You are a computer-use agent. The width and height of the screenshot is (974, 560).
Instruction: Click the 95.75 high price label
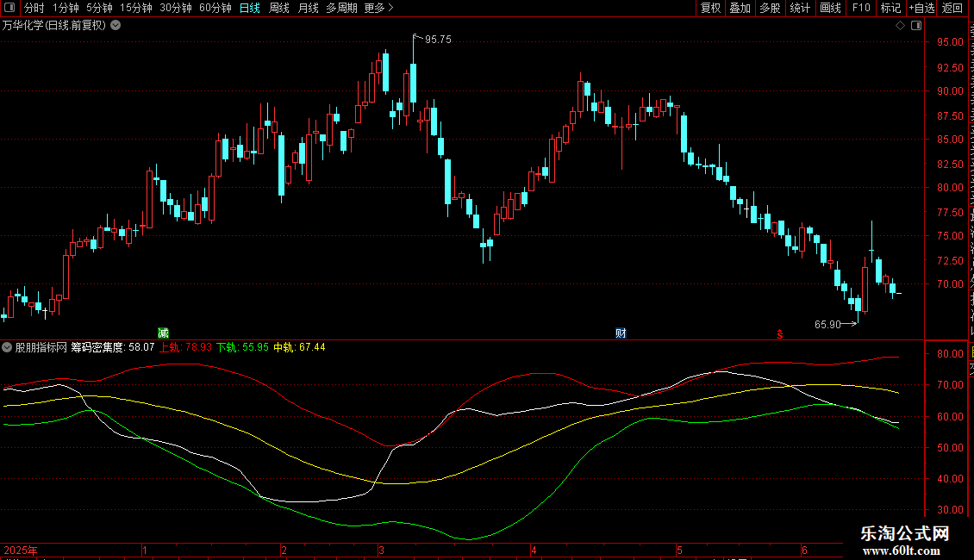(x=438, y=40)
